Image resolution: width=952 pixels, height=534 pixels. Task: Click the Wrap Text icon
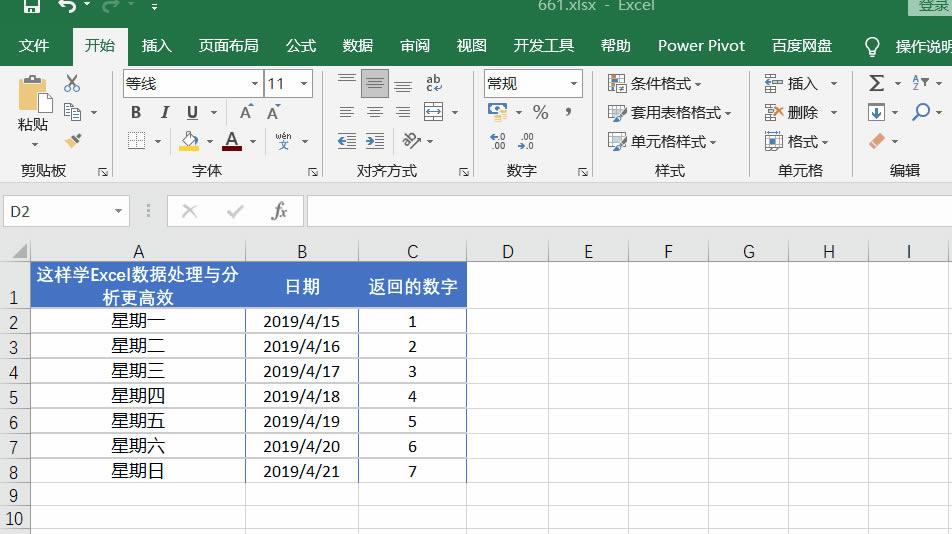(x=434, y=84)
